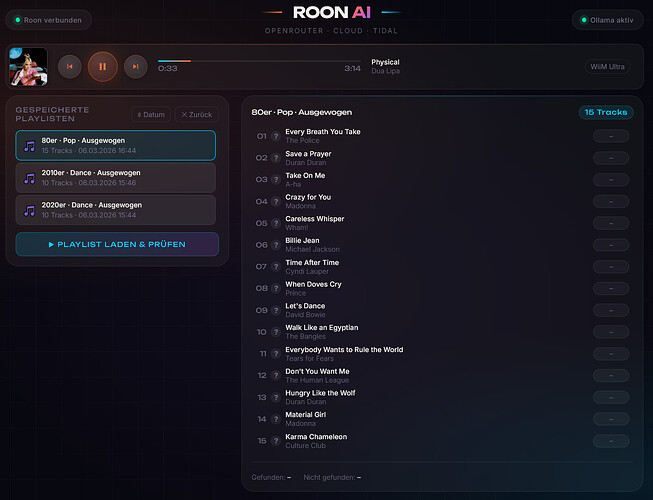Click the track title Karma Chameleon
The image size is (653, 500).
(x=316, y=436)
